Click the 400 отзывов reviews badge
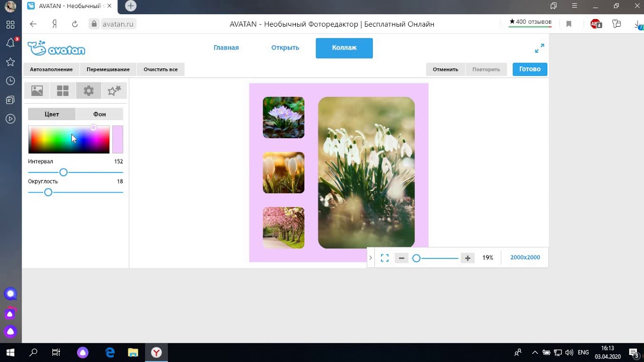This screenshot has width=644, height=362. tap(530, 22)
